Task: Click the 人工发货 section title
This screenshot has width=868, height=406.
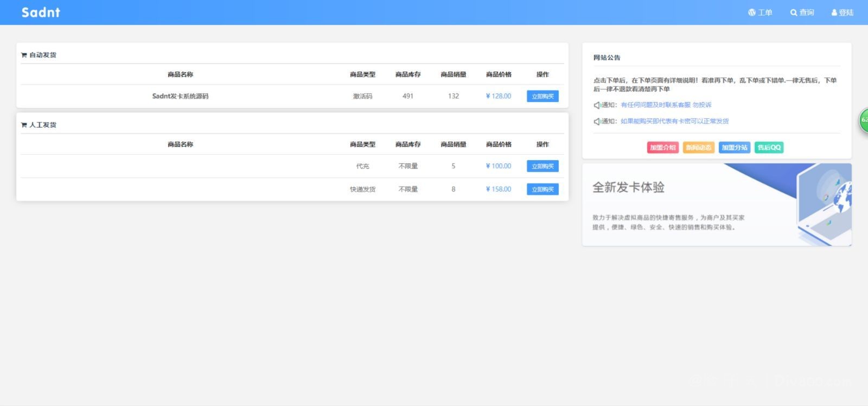Action: click(x=43, y=125)
